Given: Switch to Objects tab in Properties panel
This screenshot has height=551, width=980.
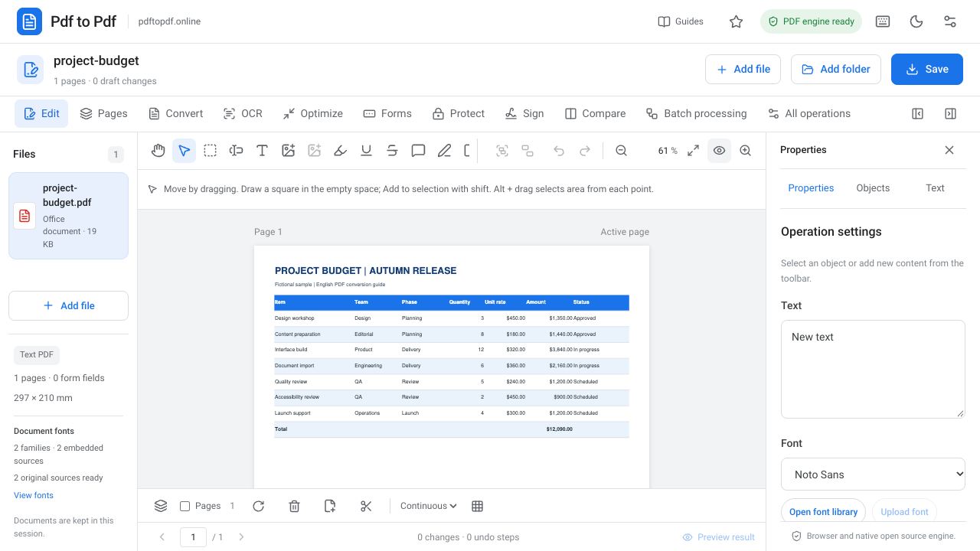Looking at the screenshot, I should (x=873, y=187).
